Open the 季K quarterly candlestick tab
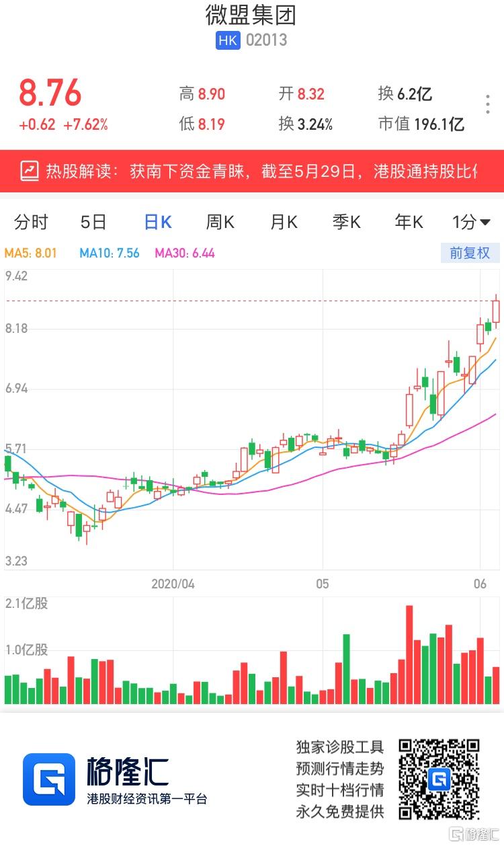 (x=346, y=222)
